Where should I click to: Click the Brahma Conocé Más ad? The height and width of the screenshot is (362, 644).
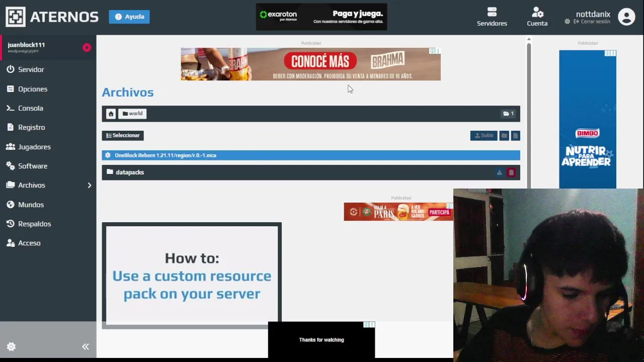click(x=310, y=64)
